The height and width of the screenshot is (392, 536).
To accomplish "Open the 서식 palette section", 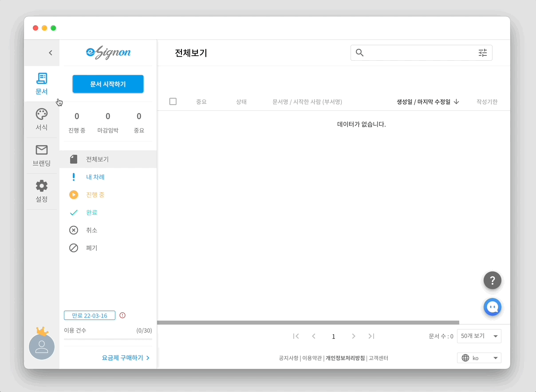I will (x=42, y=120).
